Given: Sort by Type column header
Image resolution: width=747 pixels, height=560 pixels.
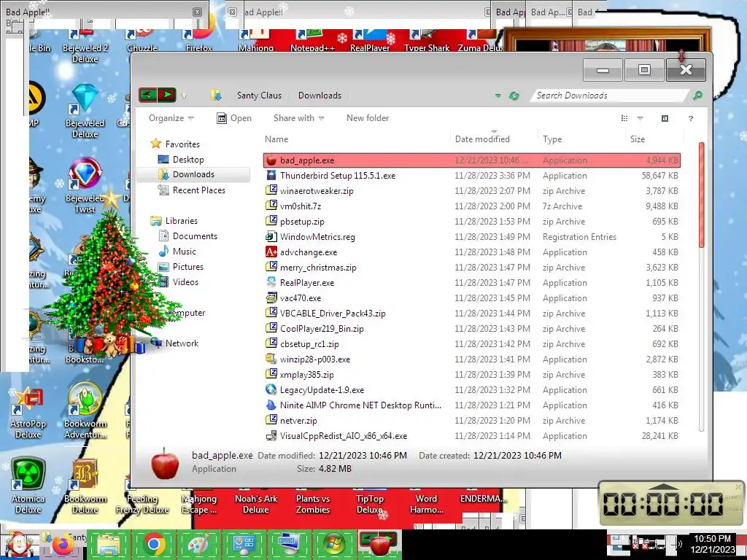Looking at the screenshot, I should [x=552, y=139].
